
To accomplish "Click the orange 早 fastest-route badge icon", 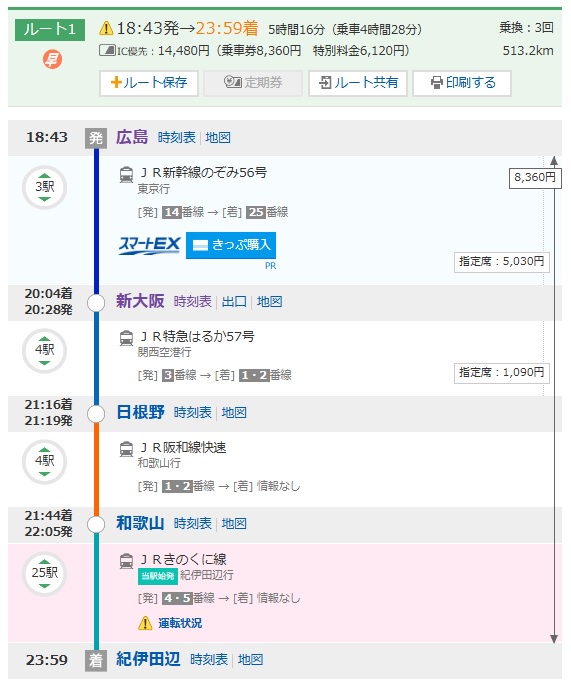I will coord(52,59).
